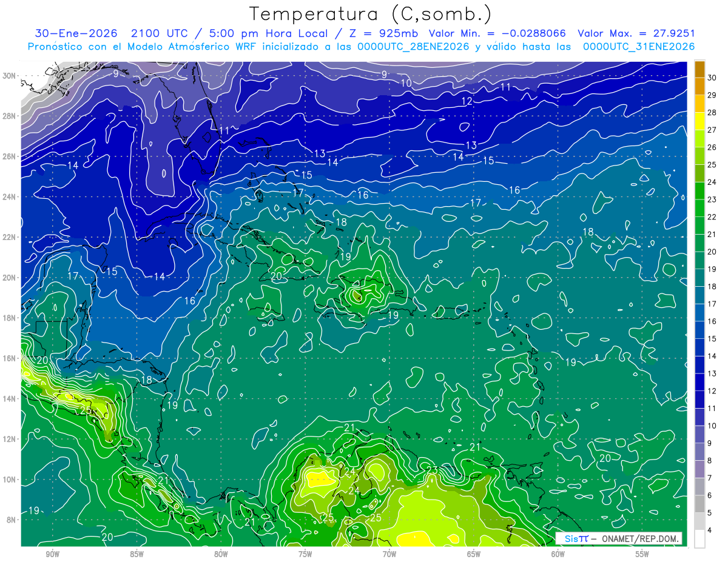Click the title 'Temperatura (C,somb.)'
Image resolution: width=728 pixels, height=562 pixels.
(x=371, y=14)
